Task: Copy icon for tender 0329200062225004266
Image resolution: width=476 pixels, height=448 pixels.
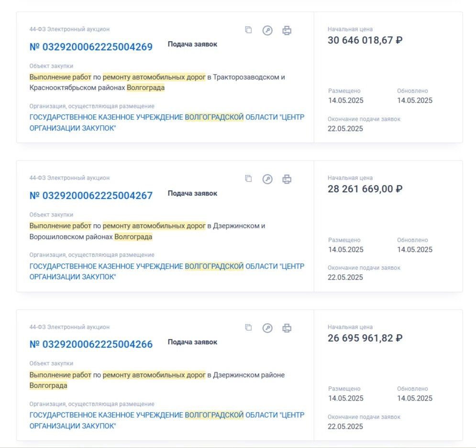Action: [248, 328]
